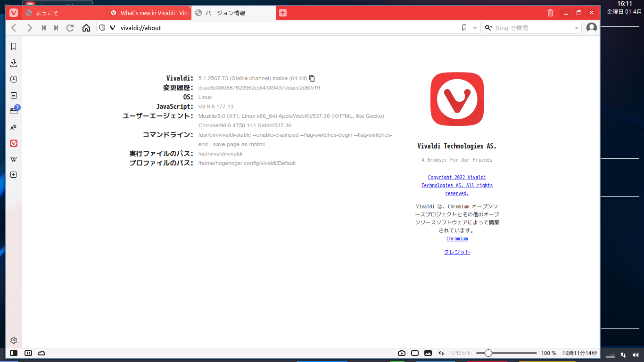Open the クレジット credits link
The width and height of the screenshot is (644, 362).
(x=457, y=252)
